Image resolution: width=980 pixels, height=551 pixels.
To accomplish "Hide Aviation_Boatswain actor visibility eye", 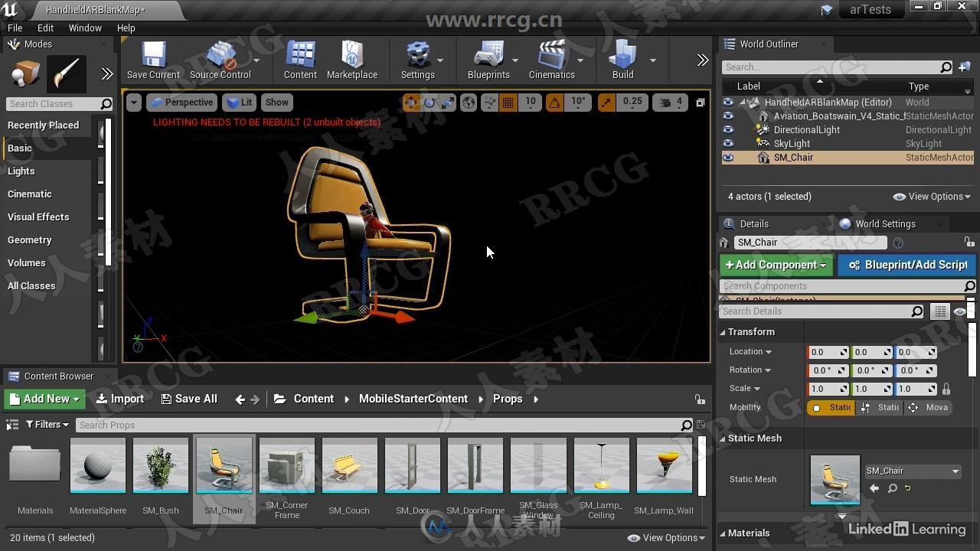I will tap(728, 116).
